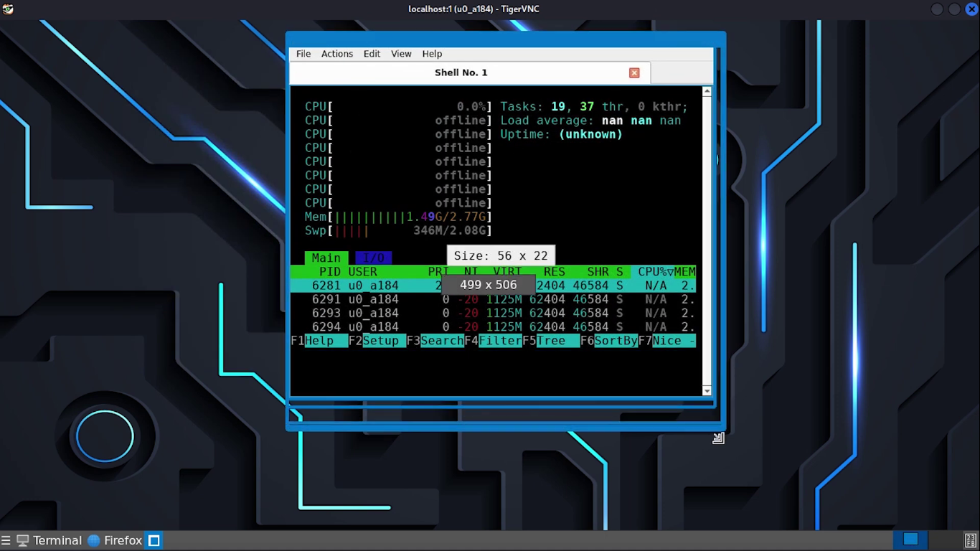Launch Firefox from the taskbar

[x=115, y=540]
